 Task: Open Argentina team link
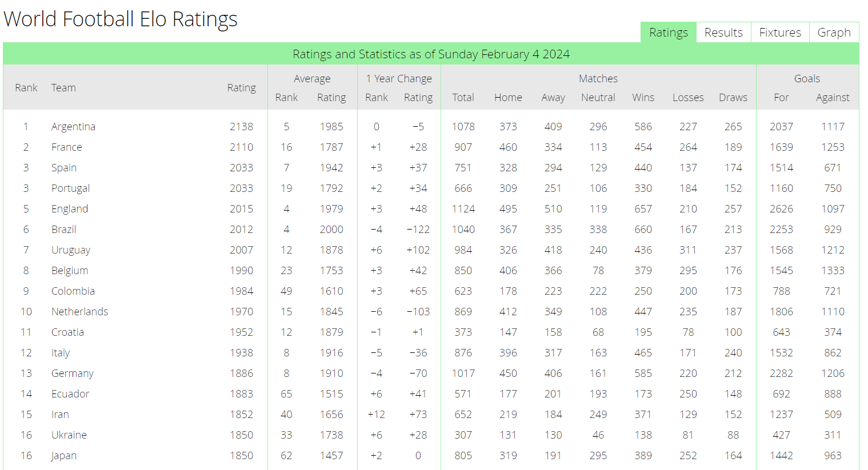click(x=73, y=127)
